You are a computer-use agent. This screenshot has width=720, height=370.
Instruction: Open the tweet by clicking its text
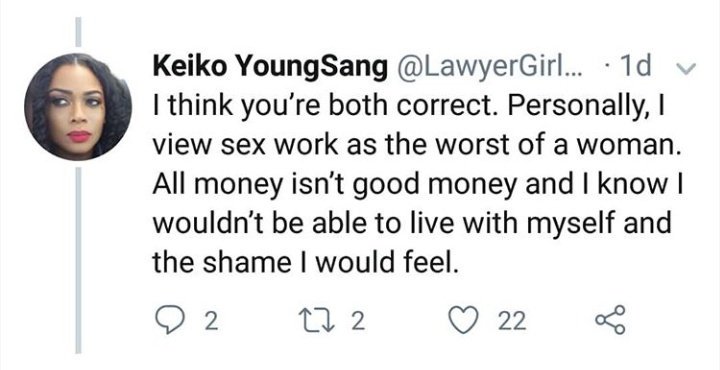point(416,185)
